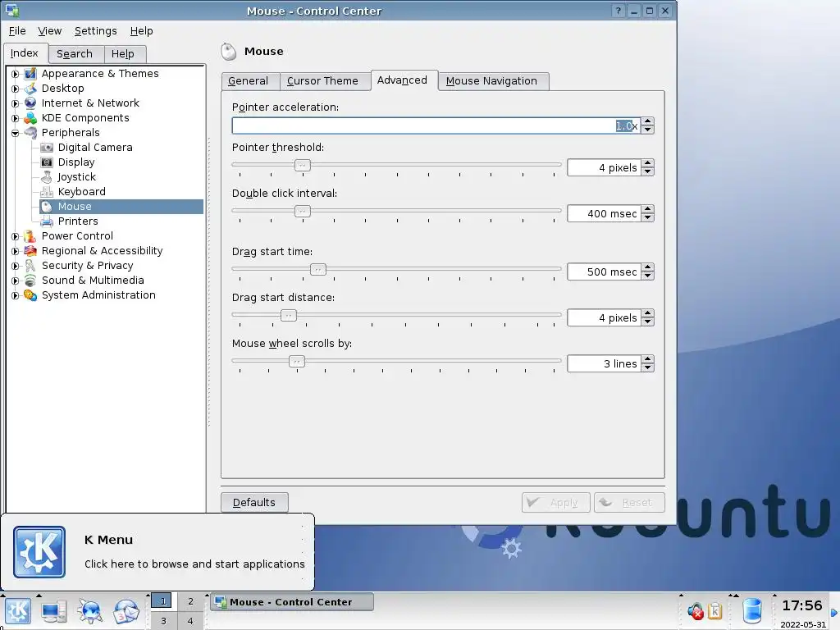This screenshot has width=840, height=630.
Task: Switch to the Search sidebar tab
Action: click(75, 54)
